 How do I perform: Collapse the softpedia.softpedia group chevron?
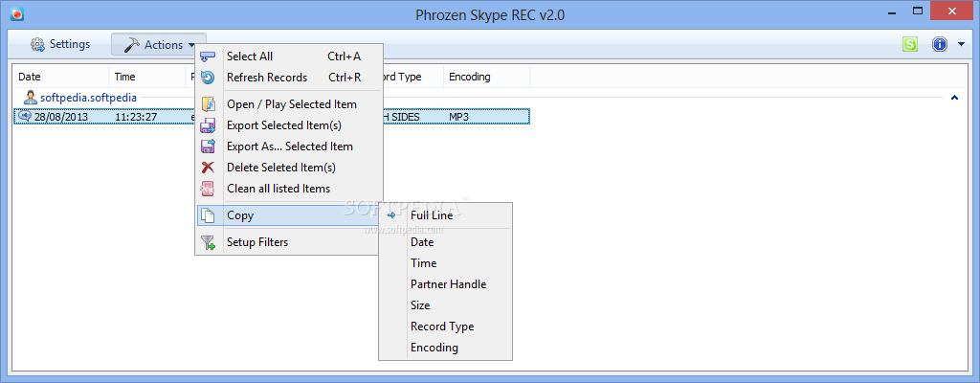[954, 98]
